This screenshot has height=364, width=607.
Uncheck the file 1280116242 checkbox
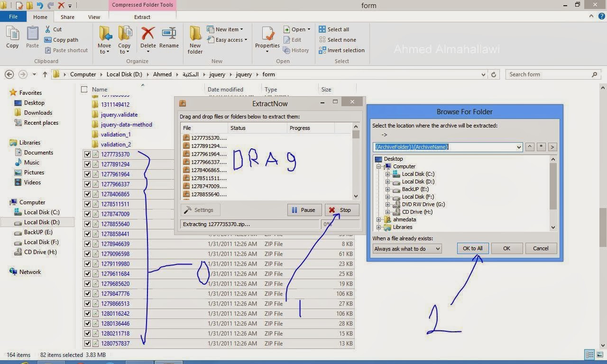pyautogui.click(x=87, y=314)
